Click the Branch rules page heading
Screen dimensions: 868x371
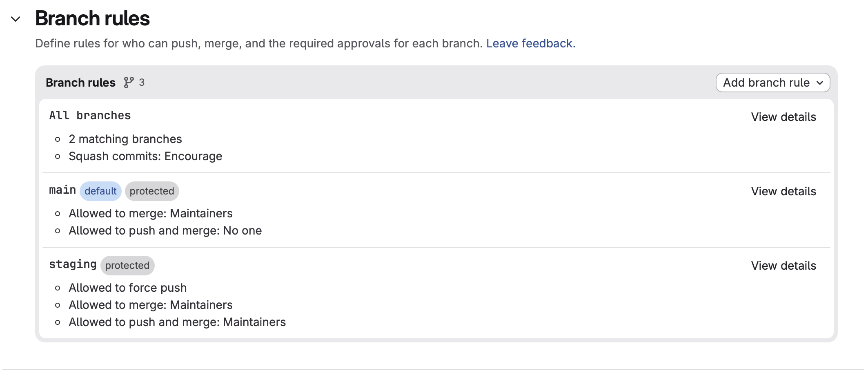[x=93, y=18]
